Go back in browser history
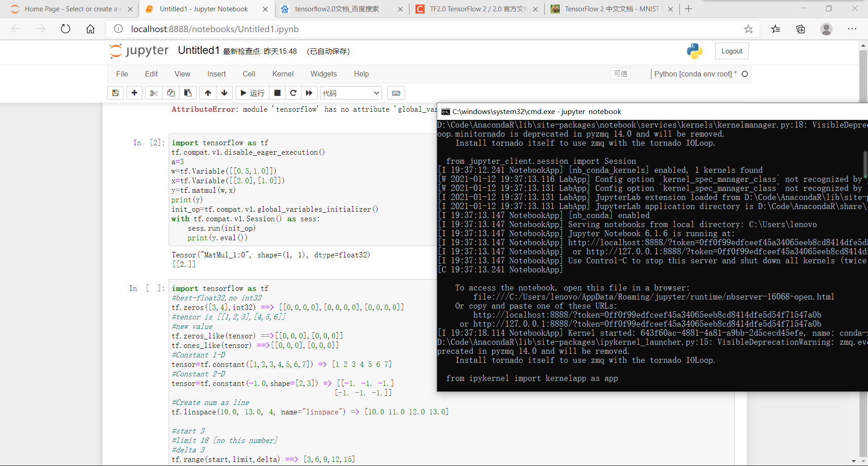Viewport: 868px width, 466px height. pyautogui.click(x=16, y=29)
